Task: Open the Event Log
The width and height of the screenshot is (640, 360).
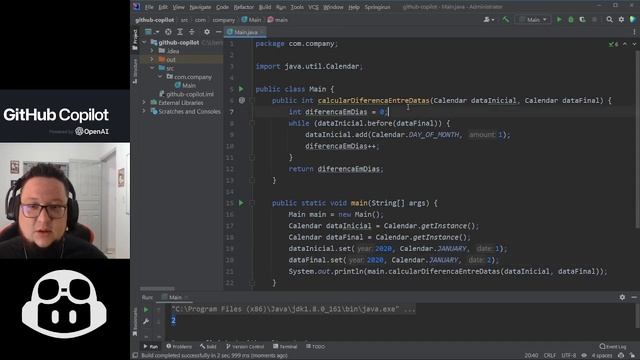Action: pos(613,347)
